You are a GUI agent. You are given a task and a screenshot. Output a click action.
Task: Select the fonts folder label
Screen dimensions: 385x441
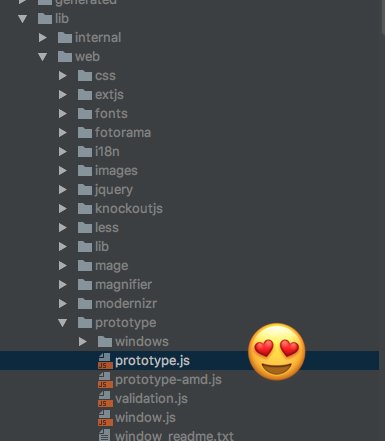point(111,114)
